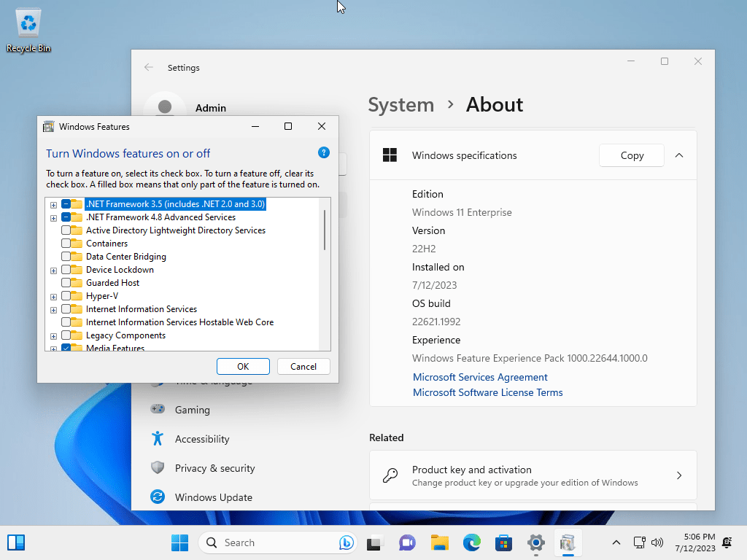Click the Gaming controller icon in Settings
This screenshot has height=560, width=747.
[158, 409]
